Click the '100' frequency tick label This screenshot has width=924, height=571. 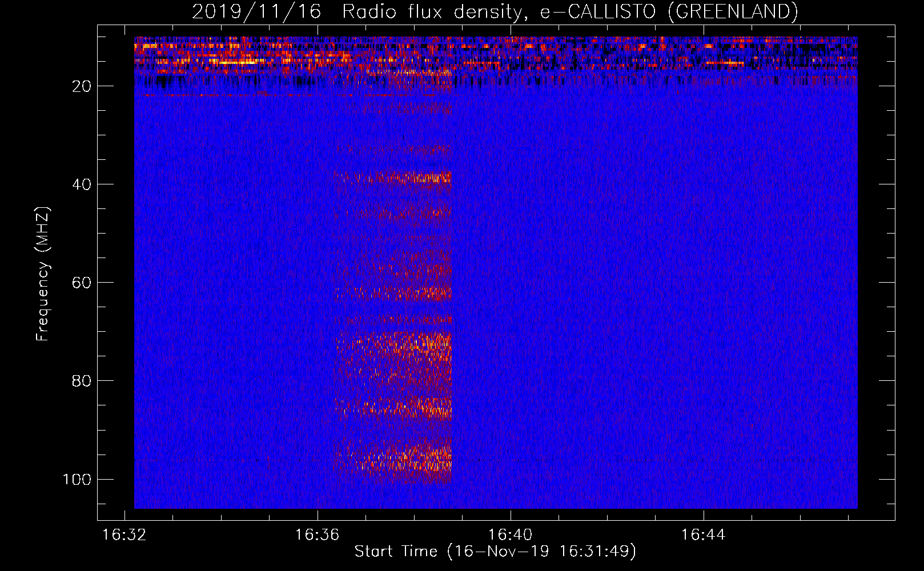coord(77,479)
